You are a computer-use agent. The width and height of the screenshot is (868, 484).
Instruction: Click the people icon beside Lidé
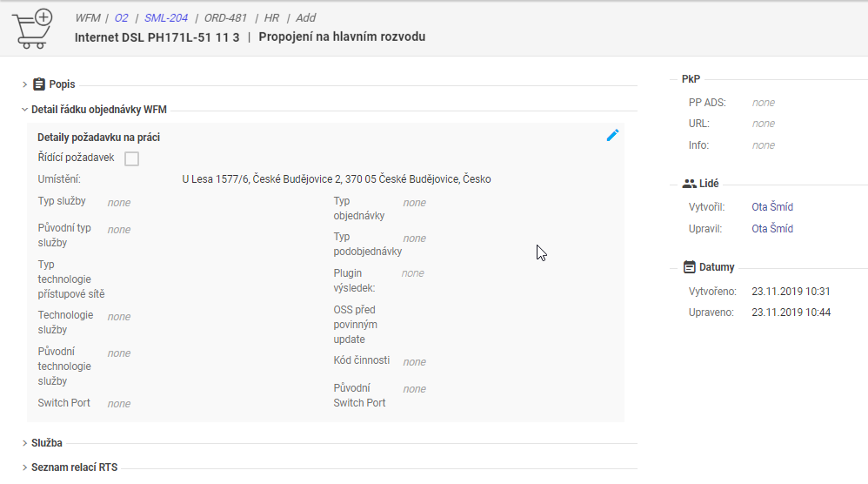coord(690,184)
